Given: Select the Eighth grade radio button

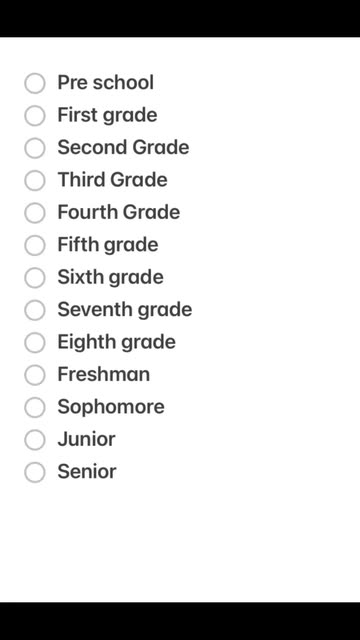Looking at the screenshot, I should click(x=35, y=342).
